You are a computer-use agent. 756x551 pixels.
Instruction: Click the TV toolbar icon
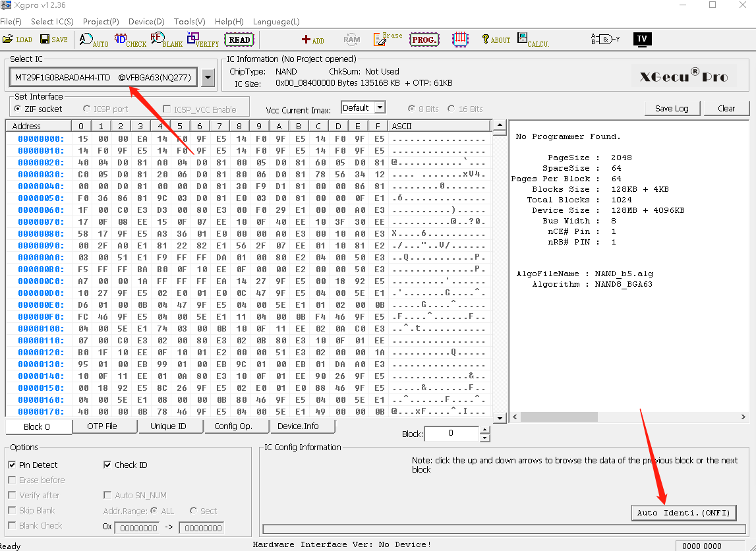tap(641, 39)
